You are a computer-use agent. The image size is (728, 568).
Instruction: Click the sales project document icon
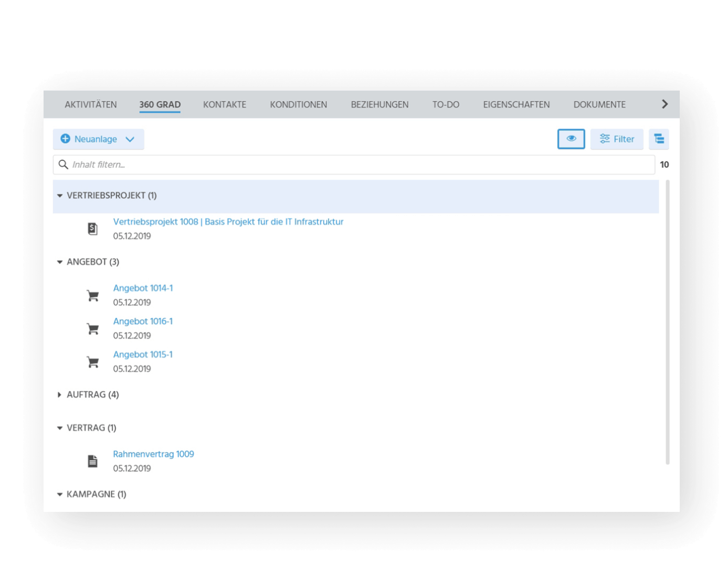coord(92,229)
